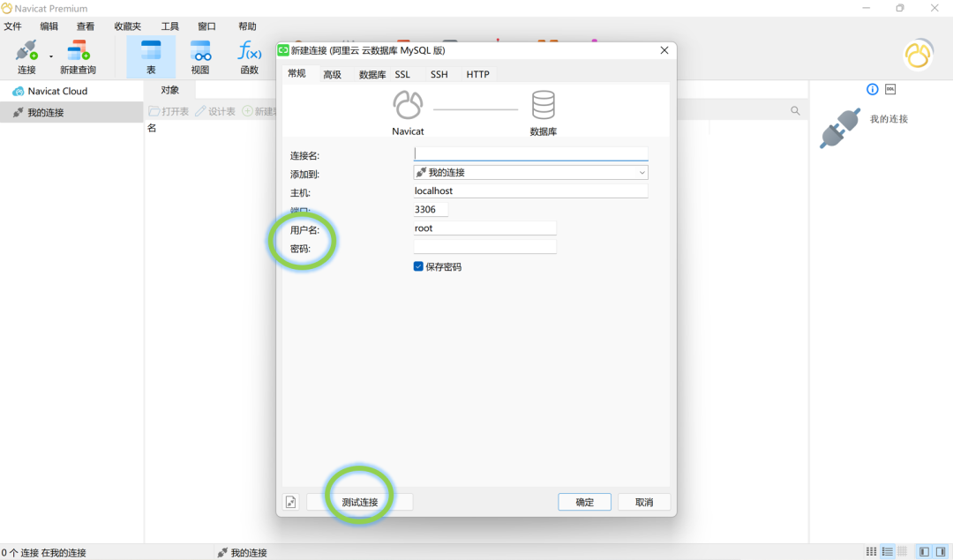Confirm with the 确定 button
The width and height of the screenshot is (953, 560).
tap(585, 503)
